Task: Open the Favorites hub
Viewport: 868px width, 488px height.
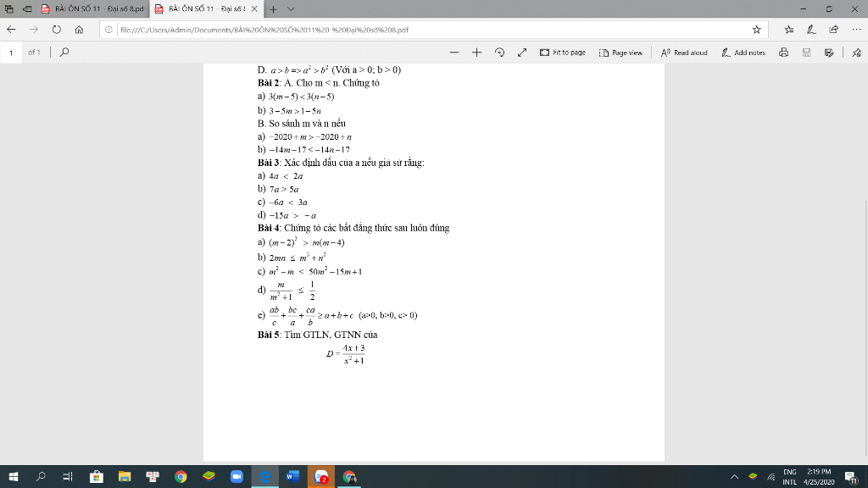Action: tap(789, 30)
